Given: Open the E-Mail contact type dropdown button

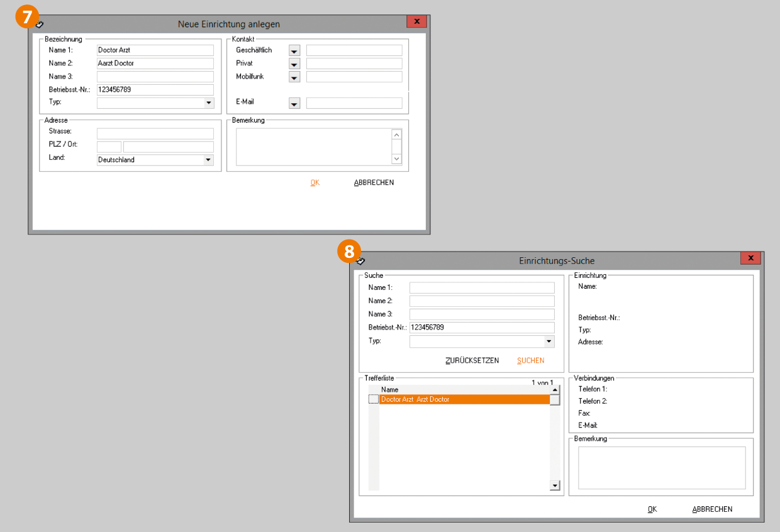Looking at the screenshot, I should pyautogui.click(x=294, y=104).
